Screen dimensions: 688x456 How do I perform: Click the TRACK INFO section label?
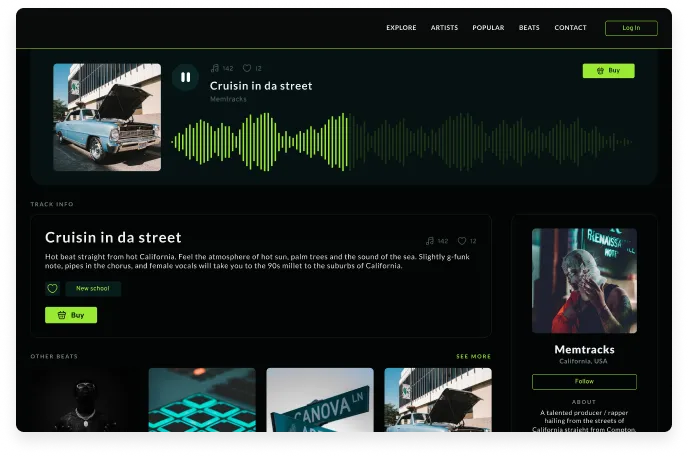coord(52,204)
